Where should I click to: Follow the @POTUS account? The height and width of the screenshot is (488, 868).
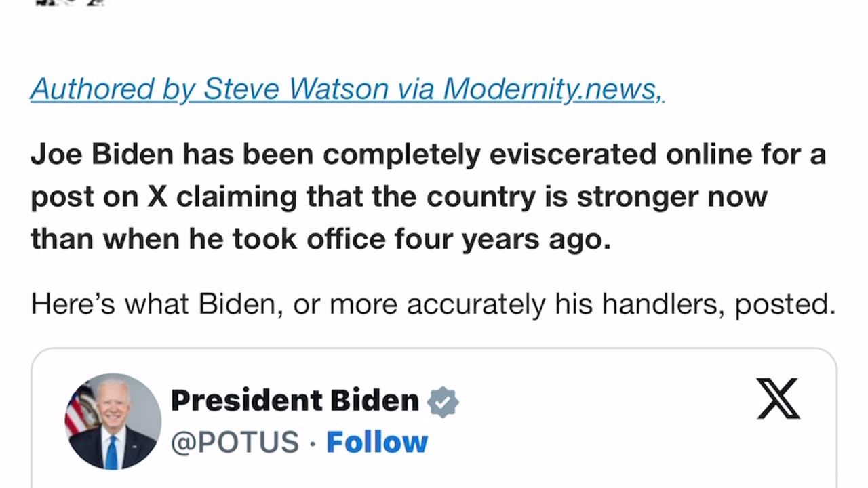click(377, 443)
